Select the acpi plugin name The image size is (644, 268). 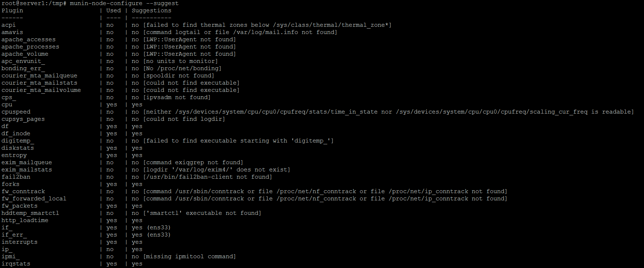coord(9,25)
